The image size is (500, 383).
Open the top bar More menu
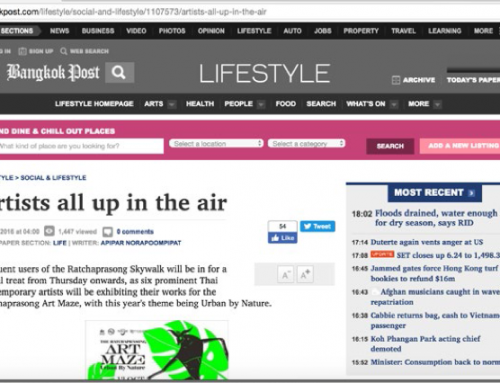pos(483,31)
